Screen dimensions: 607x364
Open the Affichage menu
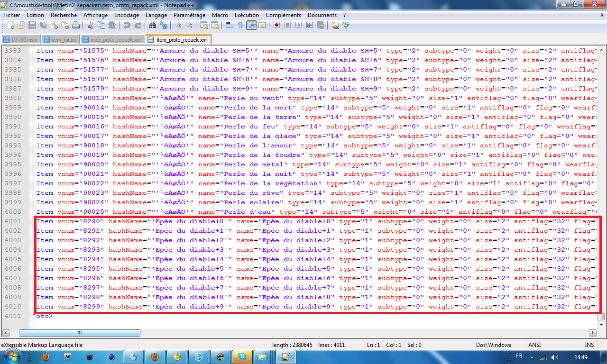click(x=96, y=15)
